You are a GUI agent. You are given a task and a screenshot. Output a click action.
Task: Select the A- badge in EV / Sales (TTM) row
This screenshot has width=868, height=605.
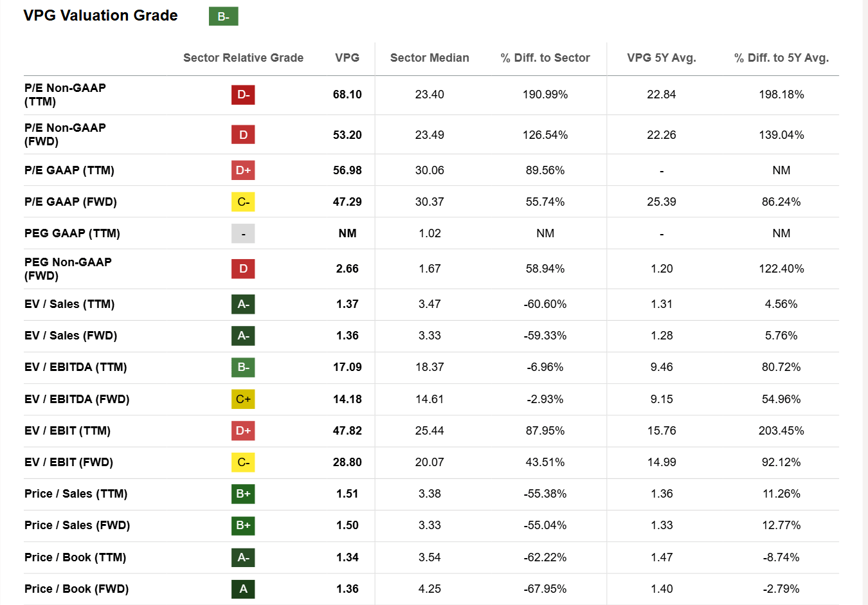[x=243, y=304]
